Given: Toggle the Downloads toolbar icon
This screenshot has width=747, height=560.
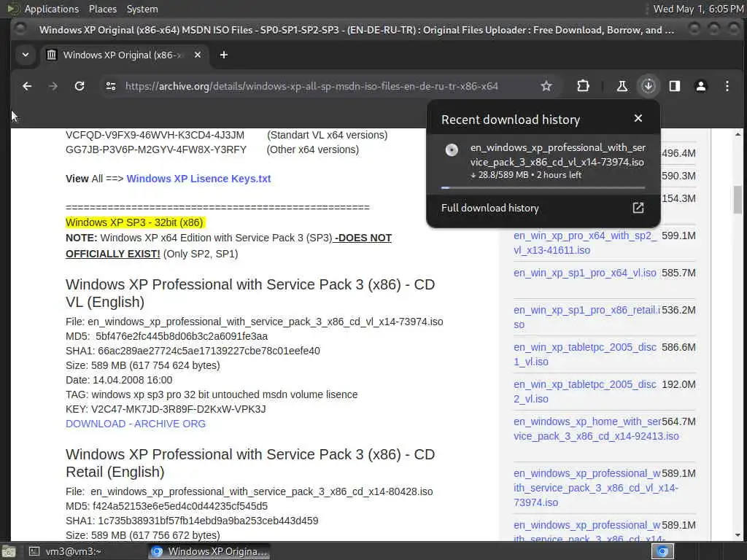Looking at the screenshot, I should (648, 86).
